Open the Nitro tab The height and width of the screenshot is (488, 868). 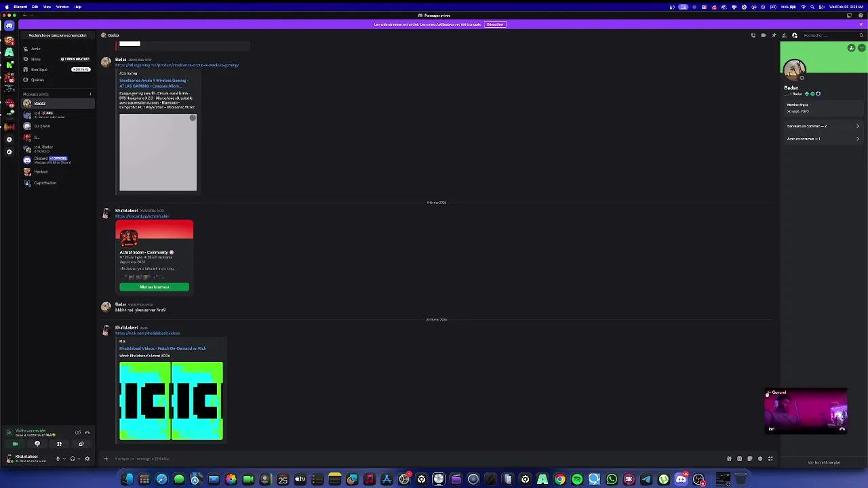tap(58, 59)
